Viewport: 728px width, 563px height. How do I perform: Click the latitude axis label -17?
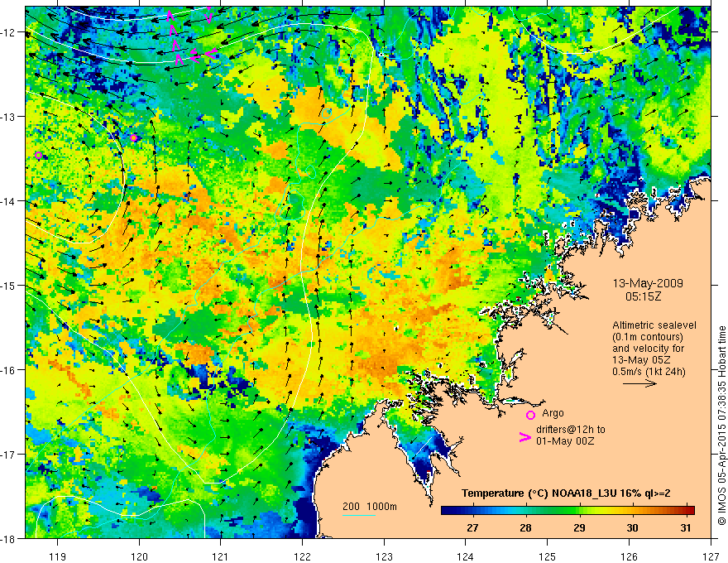pyautogui.click(x=10, y=454)
